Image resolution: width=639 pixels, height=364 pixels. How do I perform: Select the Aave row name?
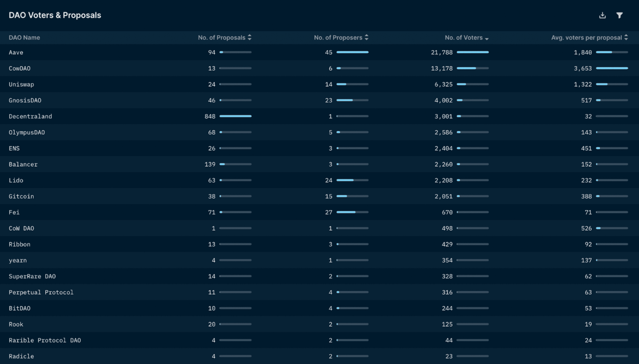16,52
